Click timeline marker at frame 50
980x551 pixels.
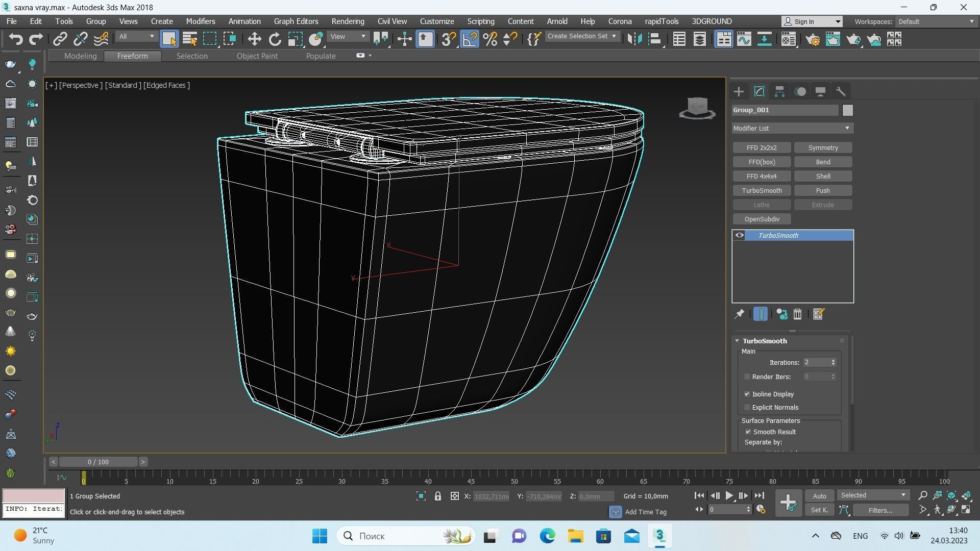coord(514,481)
